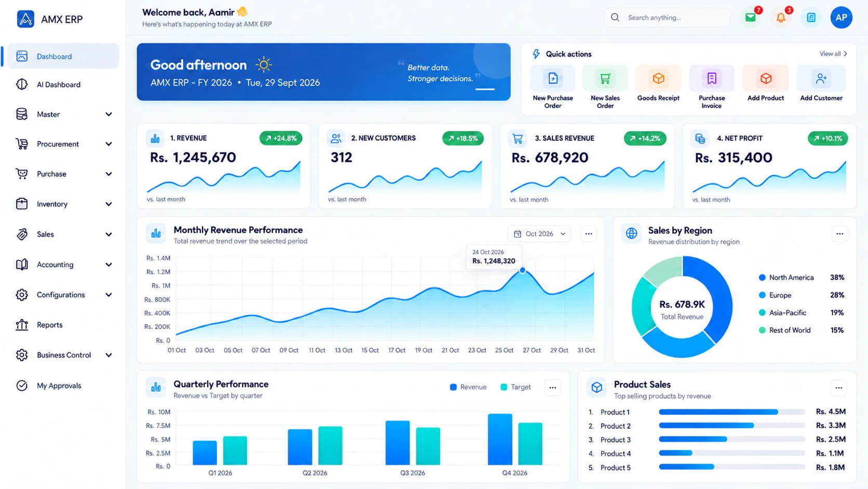Click Product 5 revenue progress bar
The width and height of the screenshot is (868, 489).
tap(732, 467)
